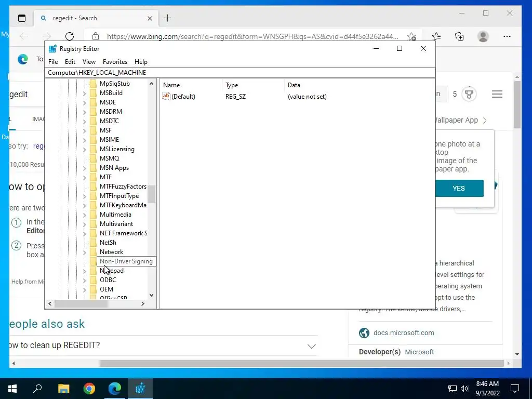Add this page to favorites in Edge

[x=411, y=37]
